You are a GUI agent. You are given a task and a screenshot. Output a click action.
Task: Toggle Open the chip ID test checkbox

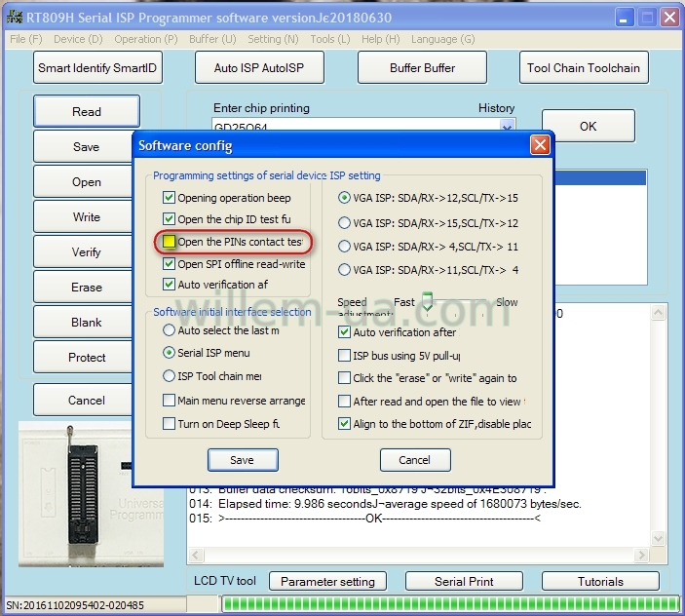pyautogui.click(x=169, y=219)
